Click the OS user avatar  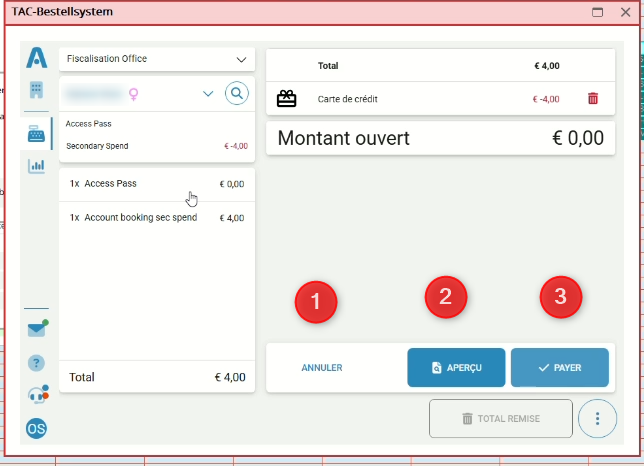[x=36, y=429]
